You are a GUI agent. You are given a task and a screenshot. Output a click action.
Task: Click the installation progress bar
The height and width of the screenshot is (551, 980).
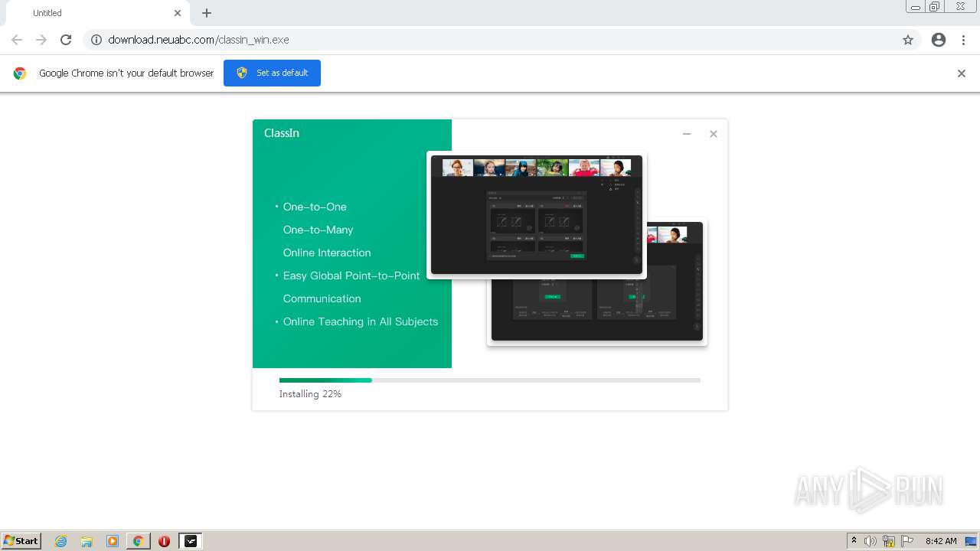coord(490,380)
